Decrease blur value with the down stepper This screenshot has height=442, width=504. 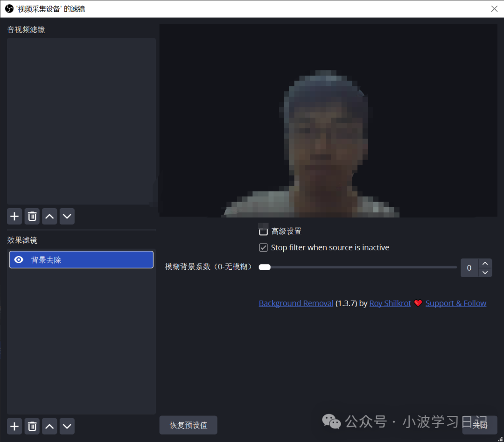pos(485,273)
